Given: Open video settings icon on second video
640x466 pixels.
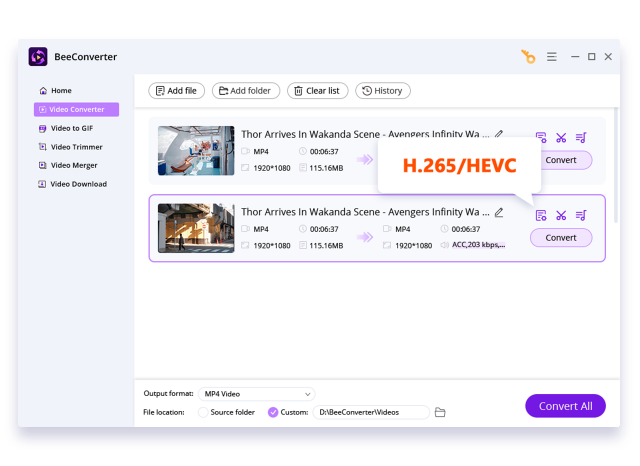Looking at the screenshot, I should (x=541, y=215).
